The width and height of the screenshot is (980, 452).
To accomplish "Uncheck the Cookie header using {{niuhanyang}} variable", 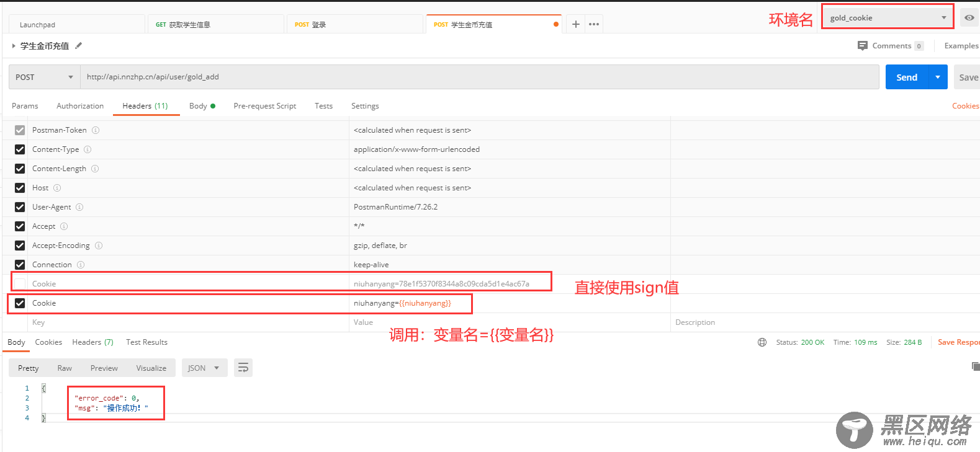I will pyautogui.click(x=20, y=303).
